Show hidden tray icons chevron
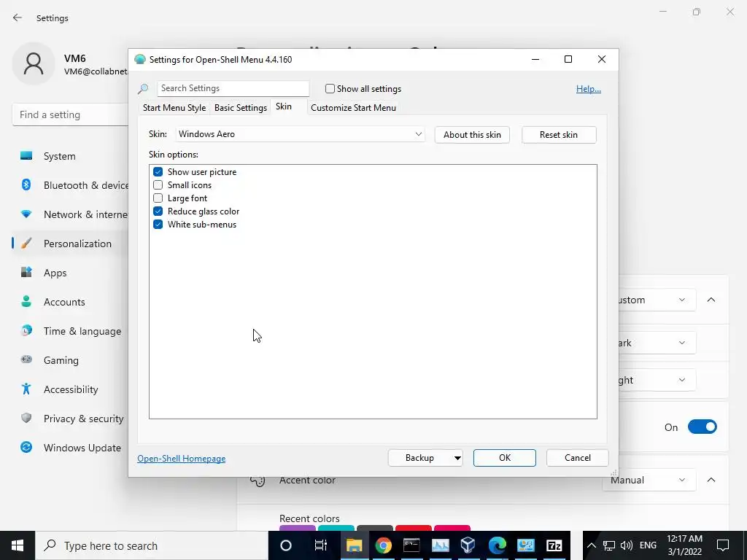This screenshot has height=560, width=747. [591, 545]
